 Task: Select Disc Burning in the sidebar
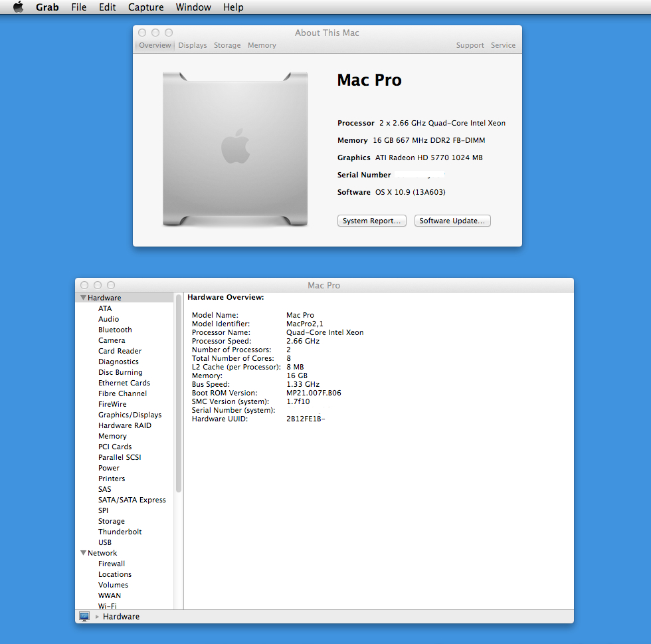pos(120,372)
